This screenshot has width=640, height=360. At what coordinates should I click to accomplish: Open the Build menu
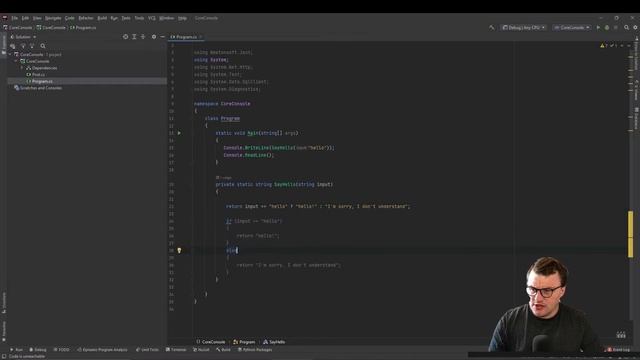tap(102, 18)
